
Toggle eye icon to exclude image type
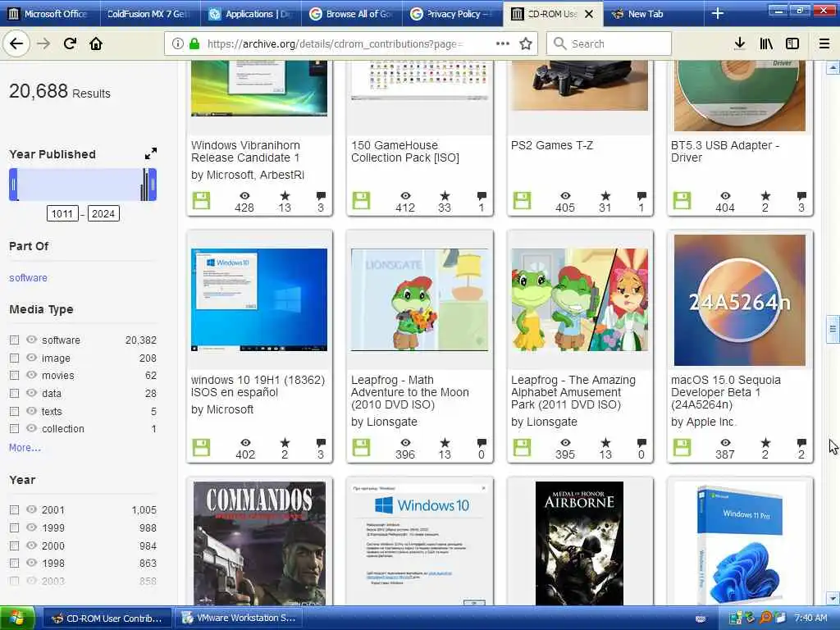[32, 358]
